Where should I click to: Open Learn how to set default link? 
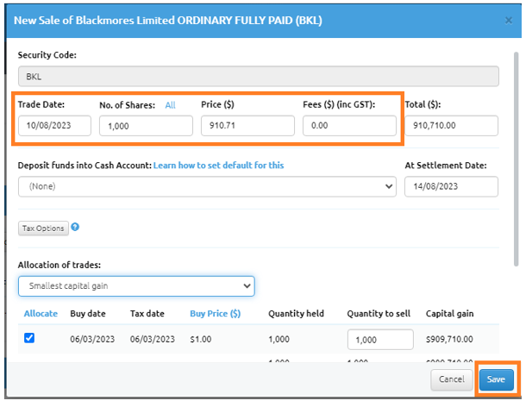click(218, 166)
